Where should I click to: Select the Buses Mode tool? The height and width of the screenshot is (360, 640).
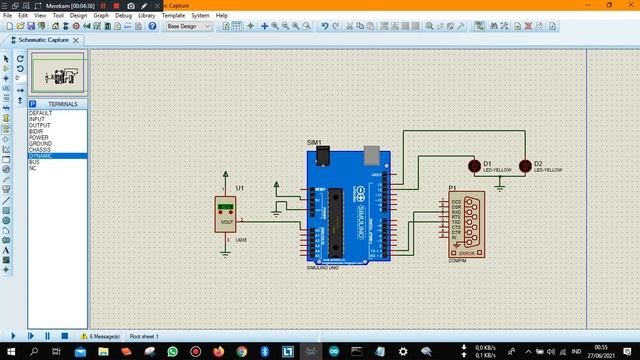pos(6,108)
